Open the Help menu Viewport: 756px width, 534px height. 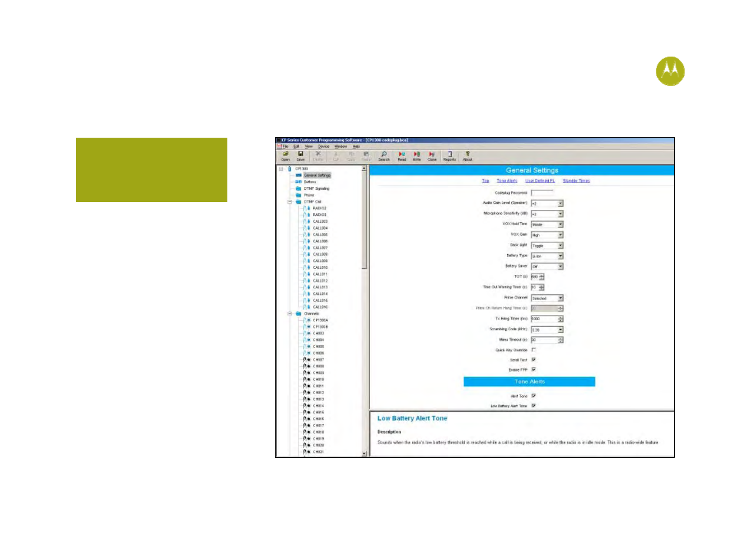356,146
